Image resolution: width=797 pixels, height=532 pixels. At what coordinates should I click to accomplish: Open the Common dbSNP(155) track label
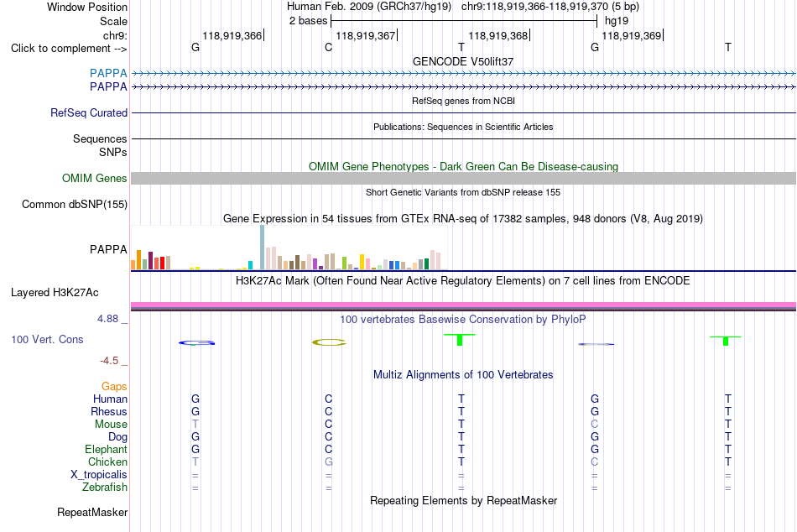[x=75, y=205]
